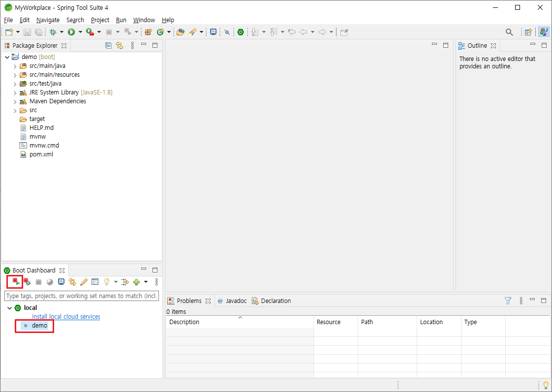The height and width of the screenshot is (392, 552).
Task: Select the Spring perspective icon at top right
Action: pyautogui.click(x=544, y=32)
